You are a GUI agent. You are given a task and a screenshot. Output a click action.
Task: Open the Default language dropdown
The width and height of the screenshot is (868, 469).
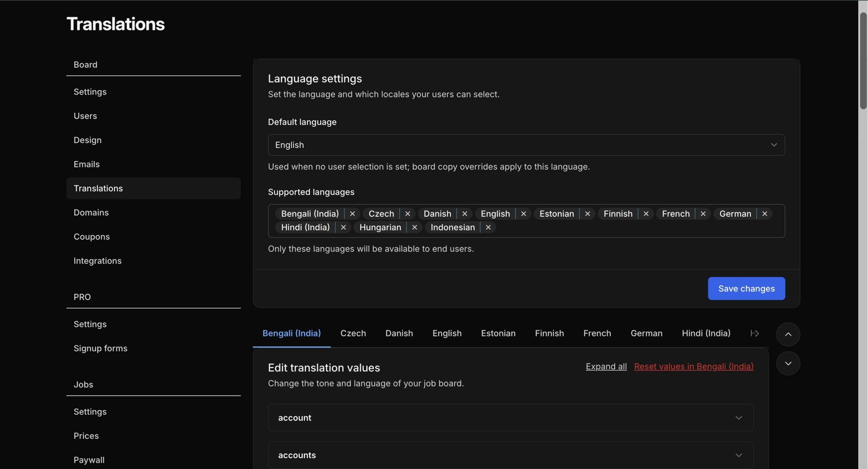point(526,145)
